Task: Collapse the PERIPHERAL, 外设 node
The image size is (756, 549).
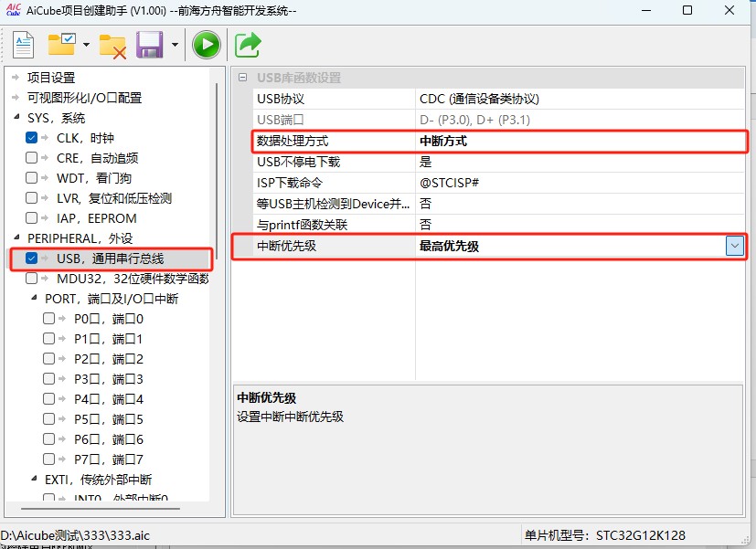Action: [x=16, y=238]
